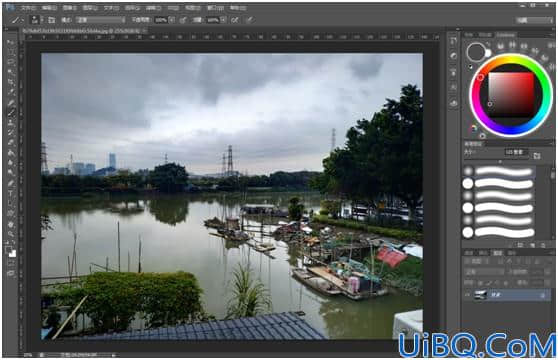Open the workspace switcher dropdown

click(x=534, y=20)
